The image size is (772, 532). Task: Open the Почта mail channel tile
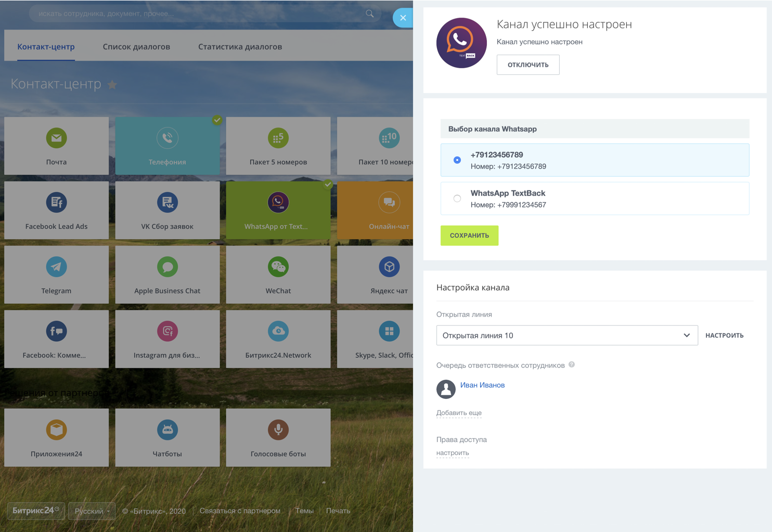tap(56, 146)
